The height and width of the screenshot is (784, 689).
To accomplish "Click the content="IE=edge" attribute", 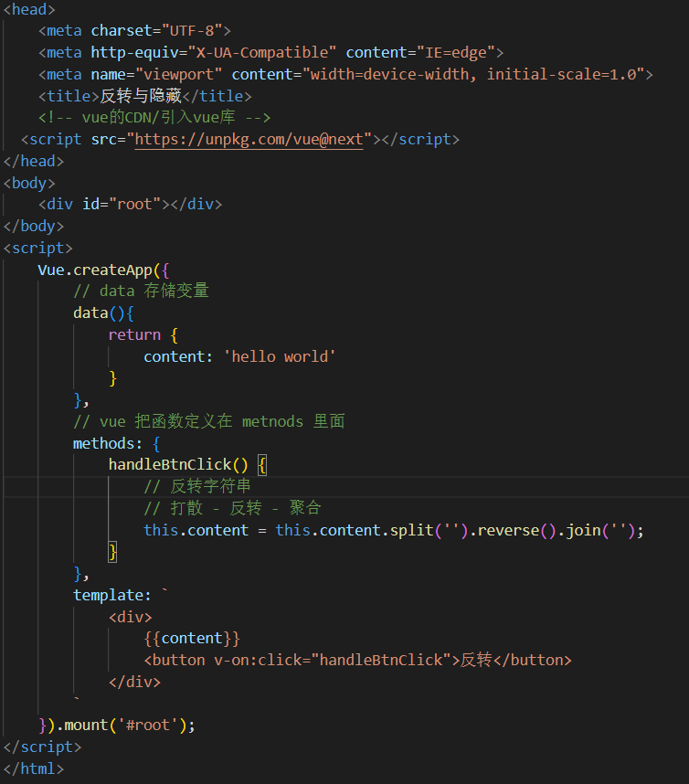I will pyautogui.click(x=420, y=53).
